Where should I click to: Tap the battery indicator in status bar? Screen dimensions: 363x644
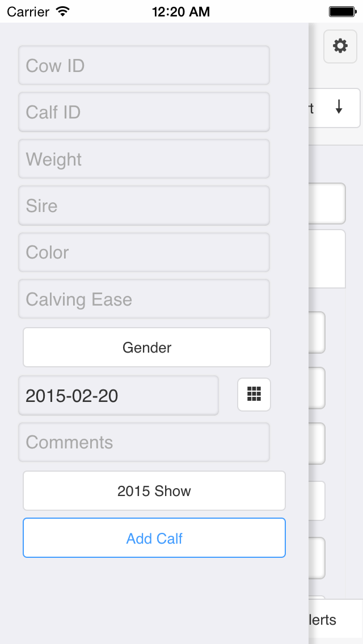pos(341,11)
